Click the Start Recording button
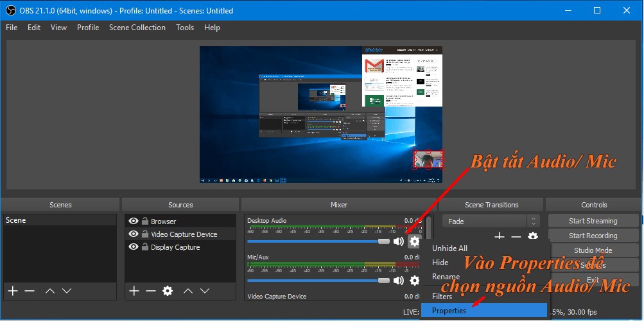Viewport: 644px width, 321px height. point(593,236)
